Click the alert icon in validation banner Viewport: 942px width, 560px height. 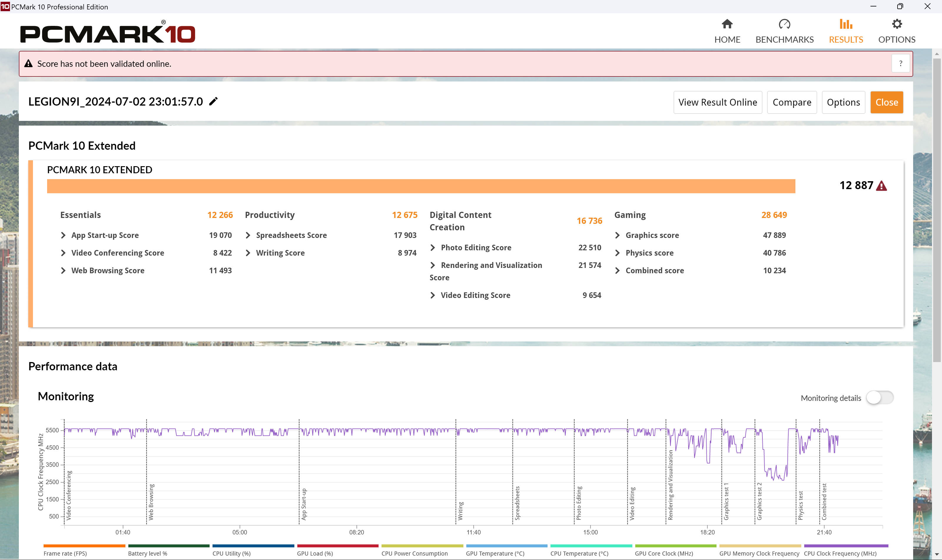[x=28, y=64]
